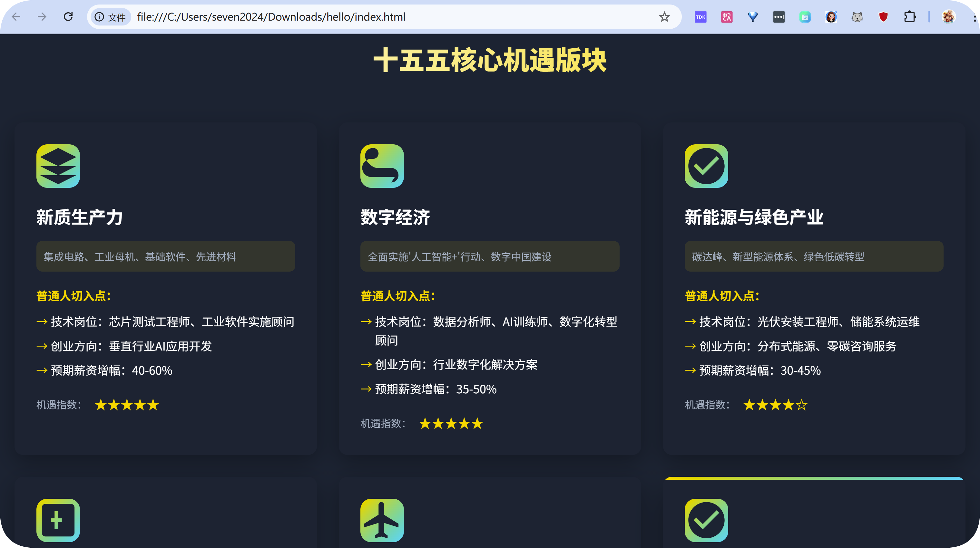This screenshot has width=980, height=548.
Task: Bookmark this page with the star icon
Action: pyautogui.click(x=664, y=17)
